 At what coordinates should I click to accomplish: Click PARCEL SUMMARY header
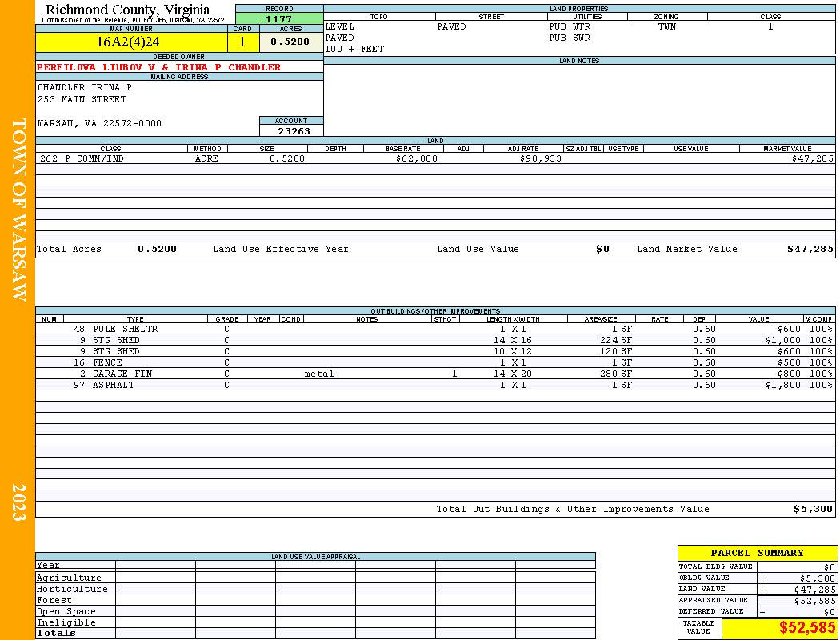pyautogui.click(x=757, y=554)
